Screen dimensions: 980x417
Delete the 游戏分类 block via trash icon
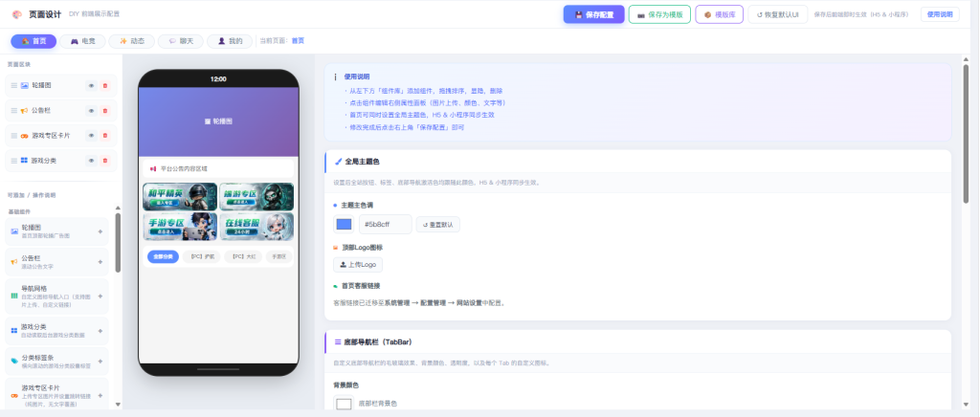(x=105, y=161)
